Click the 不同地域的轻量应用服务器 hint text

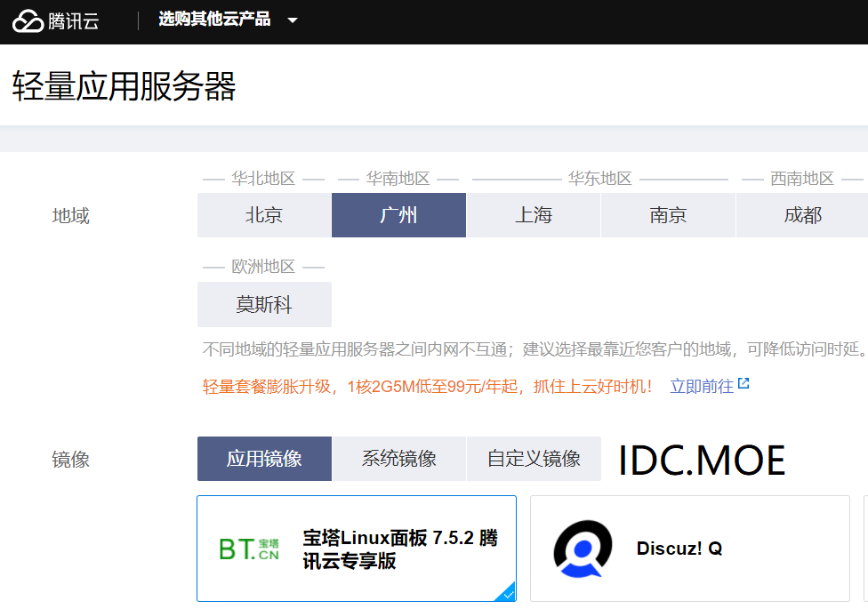(535, 349)
